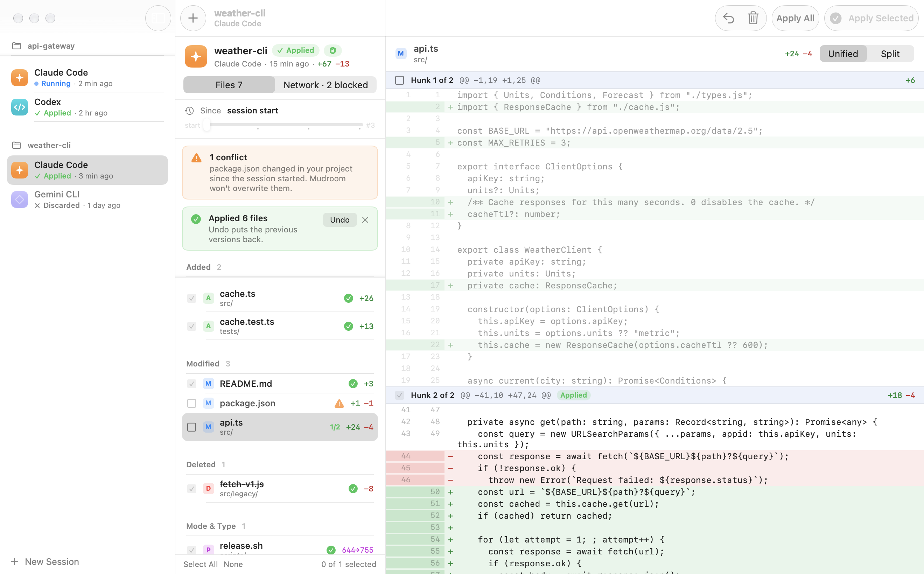This screenshot has width=924, height=574.
Task: Toggle the sidebar panel icon
Action: pyautogui.click(x=158, y=18)
